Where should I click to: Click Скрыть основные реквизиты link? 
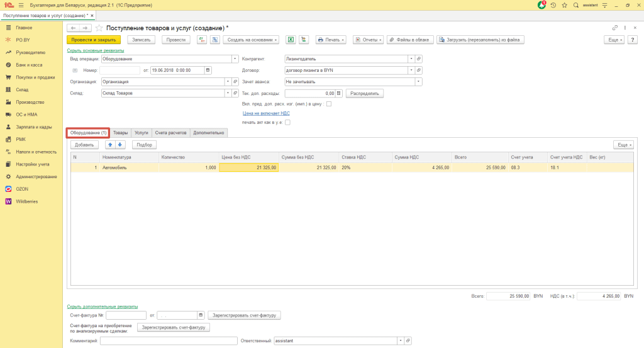pos(96,50)
